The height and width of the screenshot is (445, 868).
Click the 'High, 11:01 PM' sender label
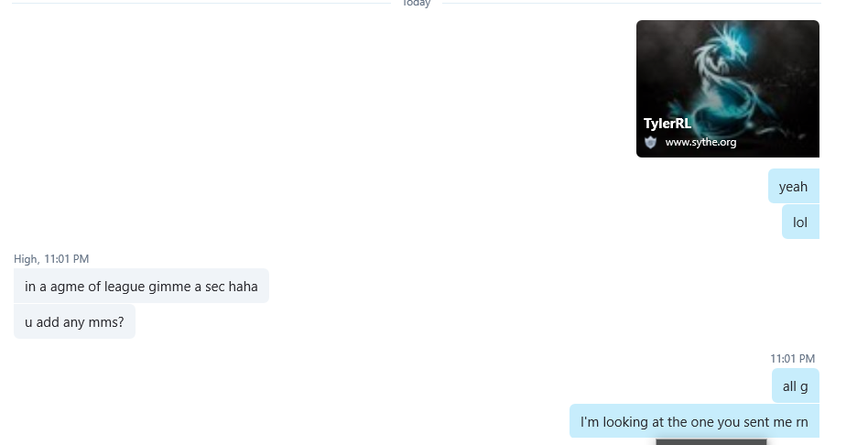point(51,259)
